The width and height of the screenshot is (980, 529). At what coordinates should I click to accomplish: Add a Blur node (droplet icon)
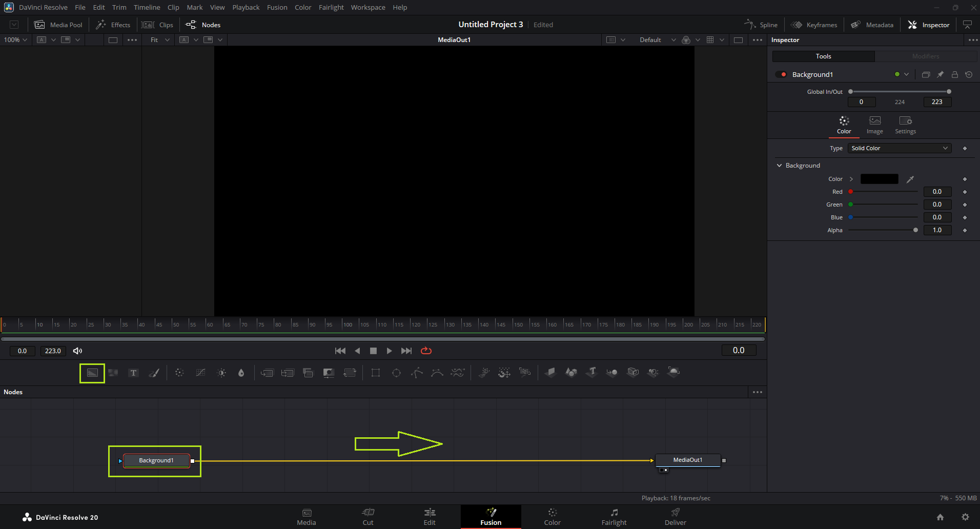pos(241,373)
